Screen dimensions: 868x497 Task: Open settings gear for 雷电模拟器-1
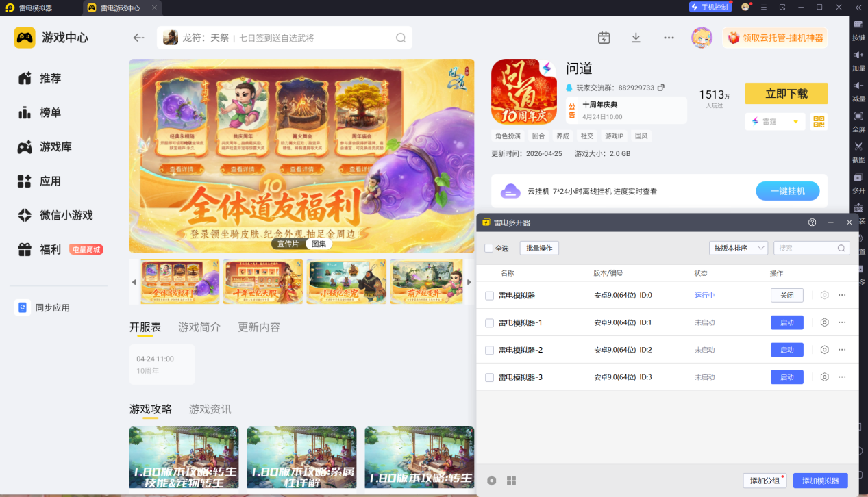[x=824, y=322]
